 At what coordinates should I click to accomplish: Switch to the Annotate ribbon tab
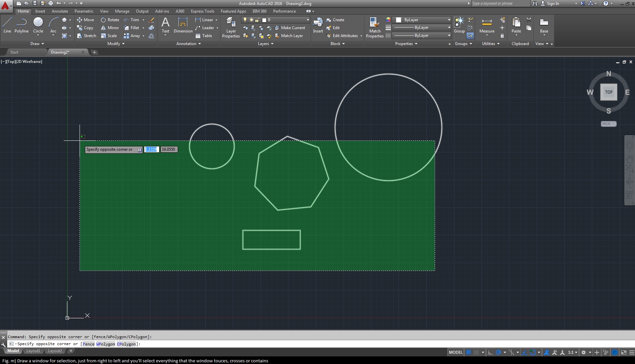(x=60, y=11)
